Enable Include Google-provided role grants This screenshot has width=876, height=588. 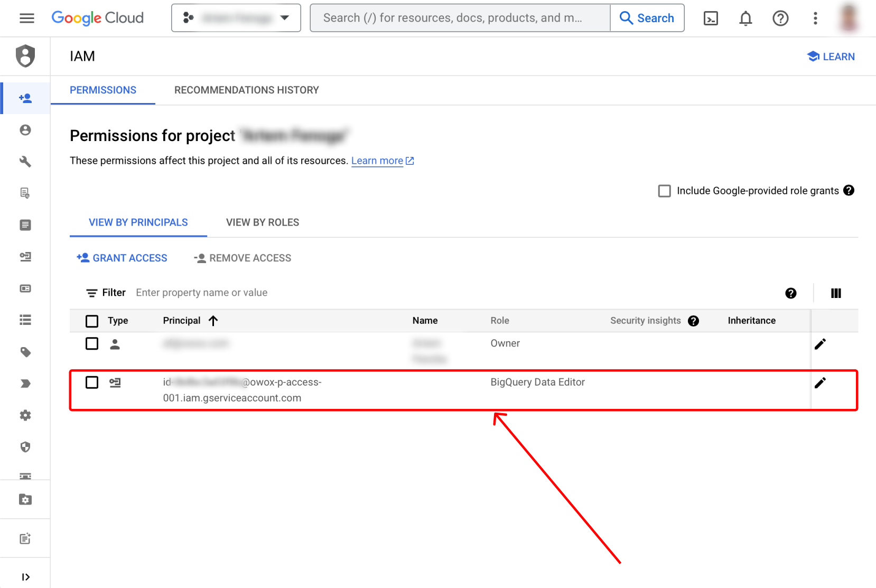(x=664, y=191)
